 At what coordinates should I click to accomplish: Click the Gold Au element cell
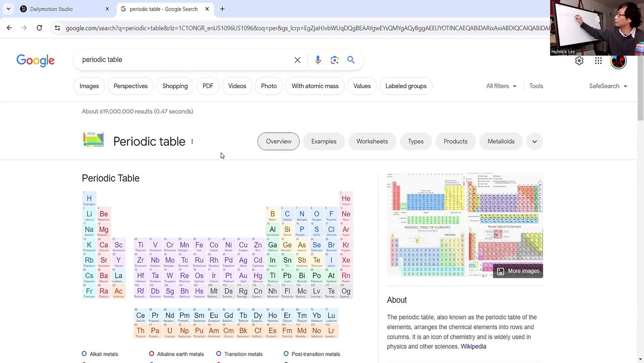[243, 277]
